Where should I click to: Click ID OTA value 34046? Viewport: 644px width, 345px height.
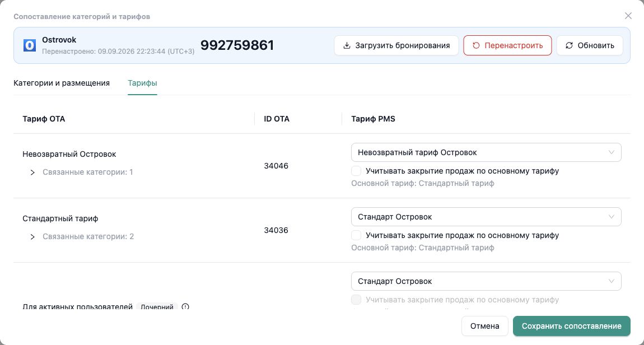pos(276,166)
